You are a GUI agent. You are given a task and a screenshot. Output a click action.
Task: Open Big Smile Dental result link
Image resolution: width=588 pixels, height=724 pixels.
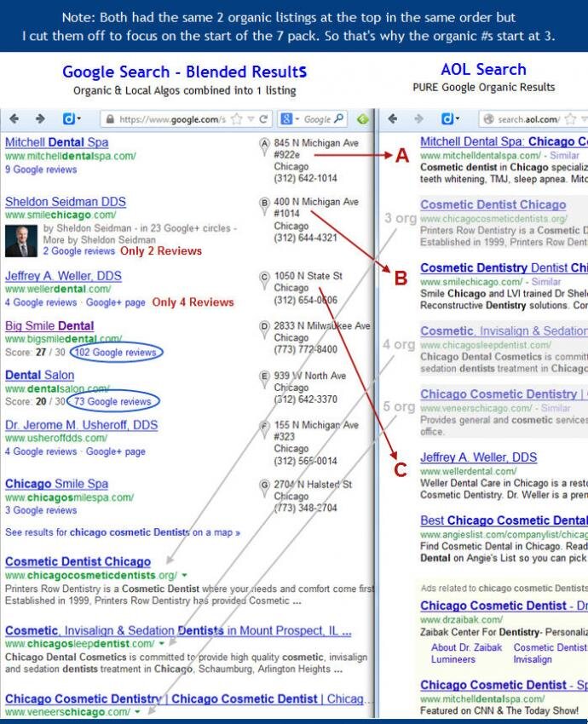click(x=49, y=326)
